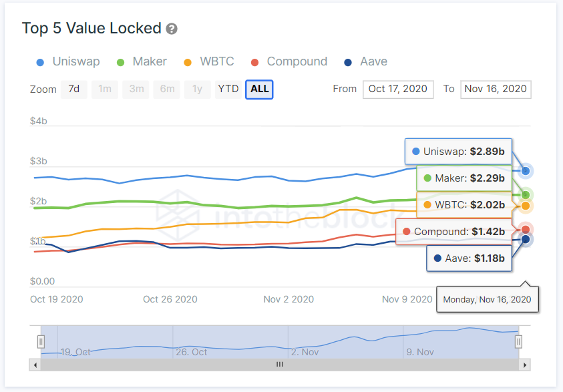
Task: Select the 1m zoom range
Action: tap(105, 89)
